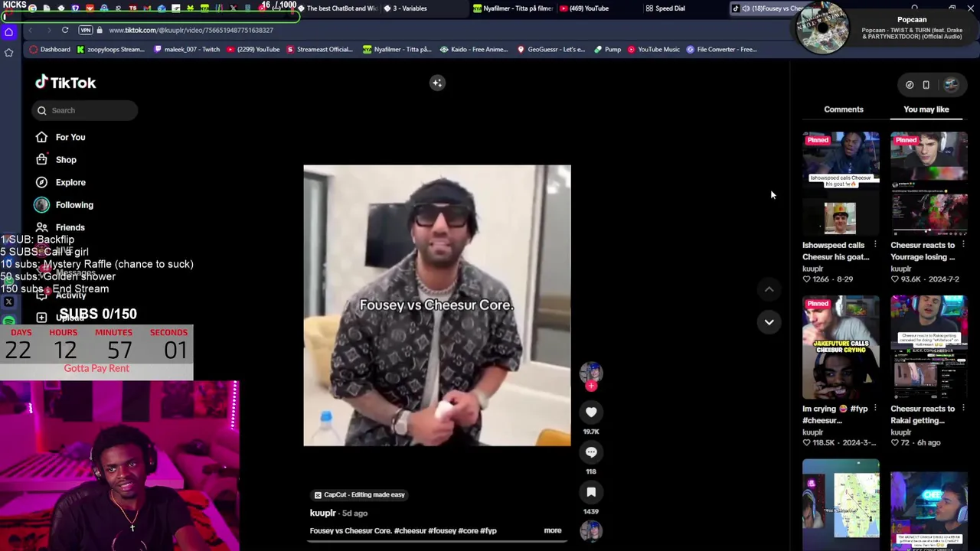Click the main video player
The width and height of the screenshot is (980, 551).
437,305
